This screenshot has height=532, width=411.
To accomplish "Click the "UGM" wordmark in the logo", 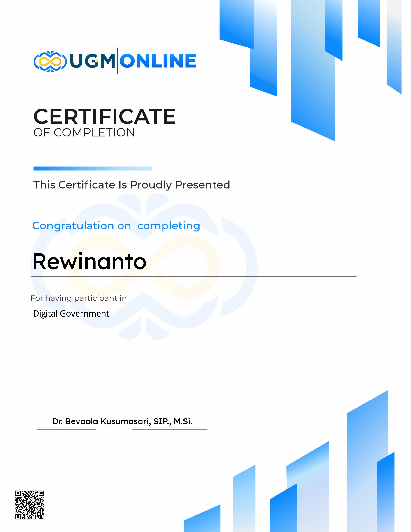I will coord(92,61).
